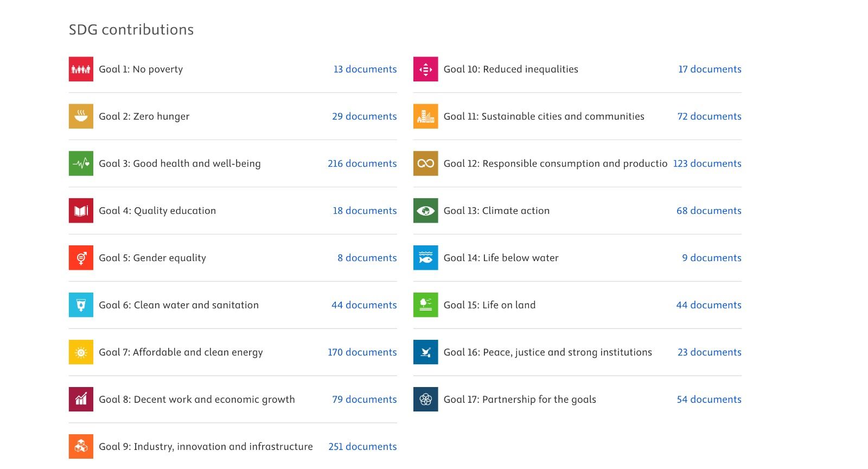Click the Life below water fish icon
This screenshot has width=868, height=469.
(425, 258)
